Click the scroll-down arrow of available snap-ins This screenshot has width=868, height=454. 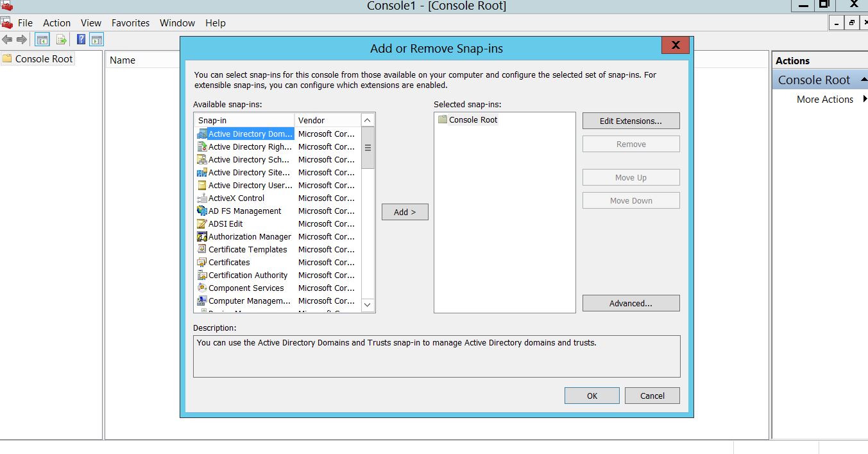(x=368, y=304)
